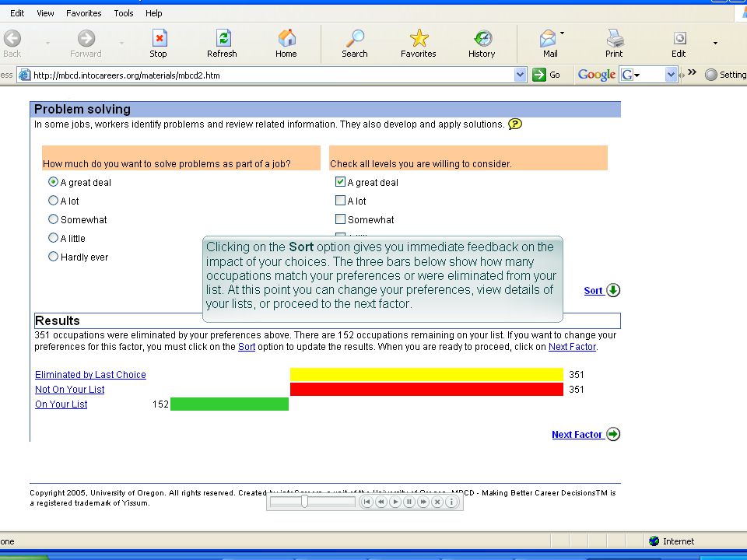Open the Google G search-type dropdown
The height and width of the screenshot is (560, 747).
(x=637, y=75)
